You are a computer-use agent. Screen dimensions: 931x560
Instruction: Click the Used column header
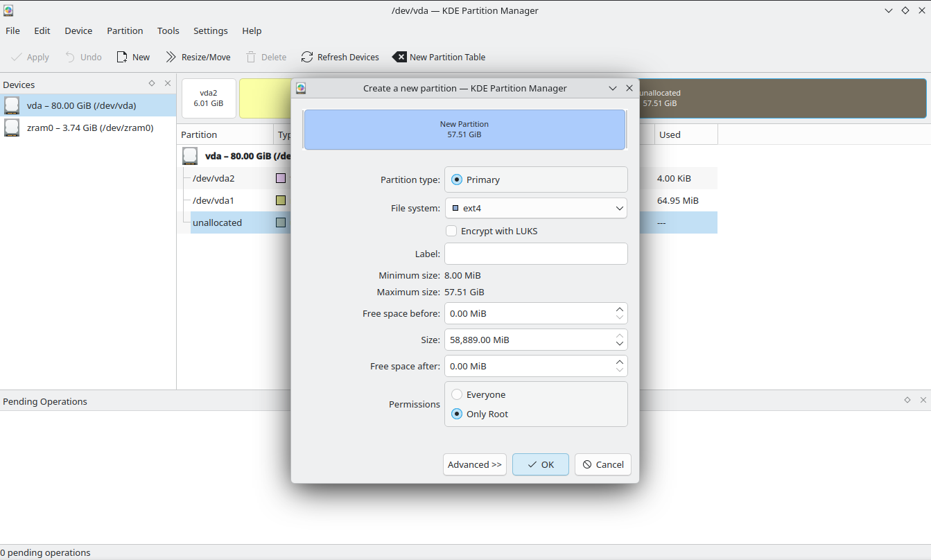click(x=686, y=134)
